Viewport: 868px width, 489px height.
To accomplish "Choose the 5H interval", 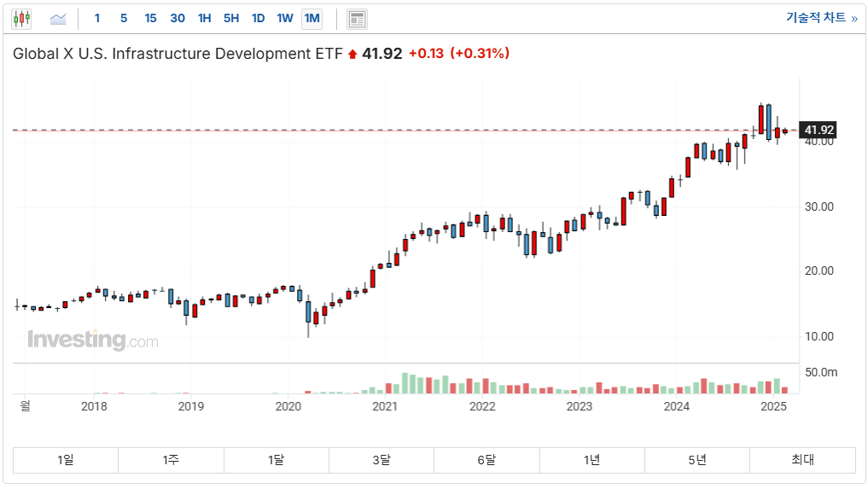I will click(231, 18).
